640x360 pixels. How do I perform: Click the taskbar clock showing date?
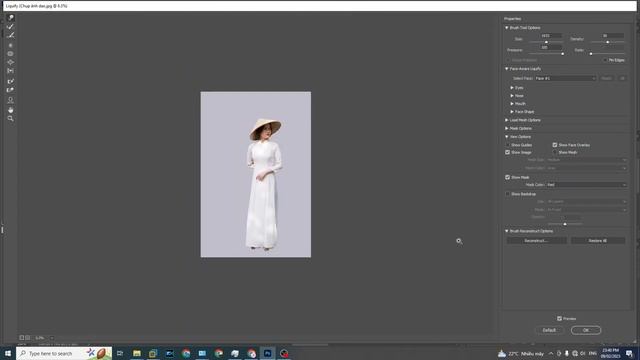[610, 353]
